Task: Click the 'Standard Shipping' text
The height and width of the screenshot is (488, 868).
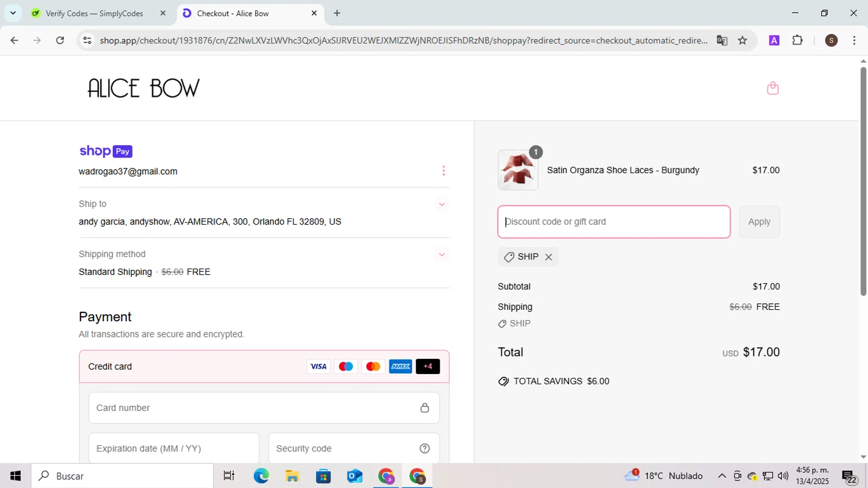Action: coord(115,272)
